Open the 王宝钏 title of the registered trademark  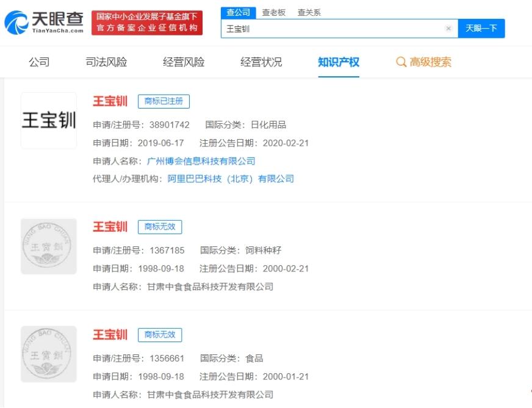point(110,101)
